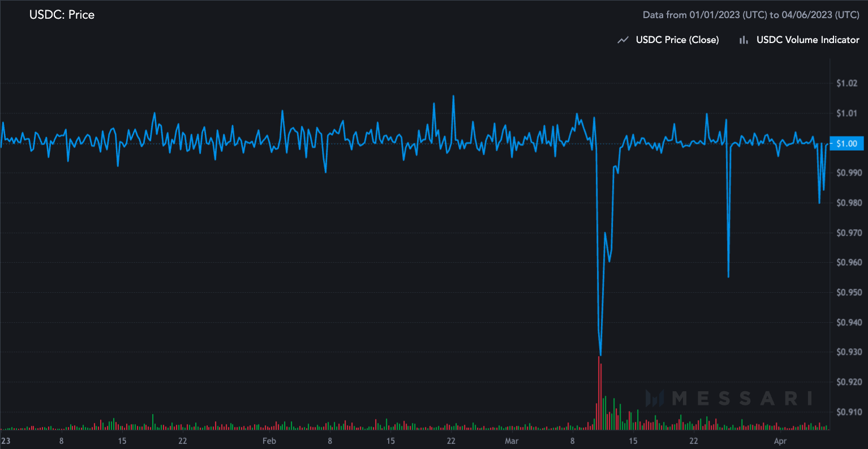
Task: Click the $0.950 y-axis label
Action: pos(849,293)
